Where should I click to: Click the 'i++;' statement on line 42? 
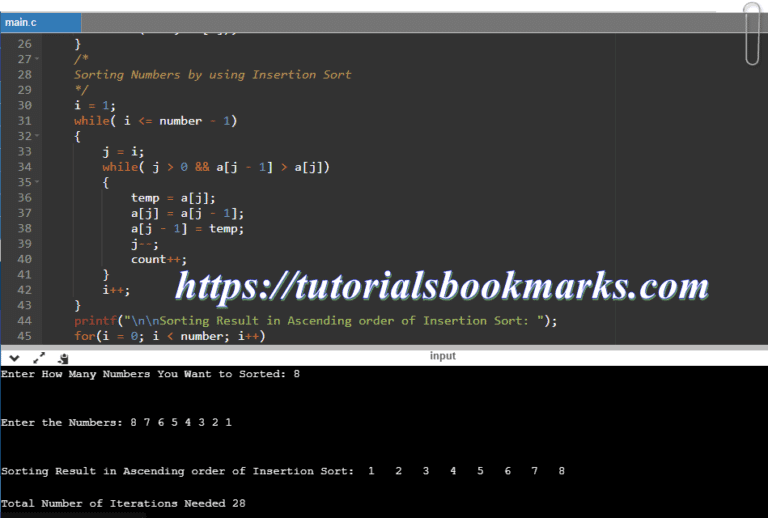click(116, 290)
